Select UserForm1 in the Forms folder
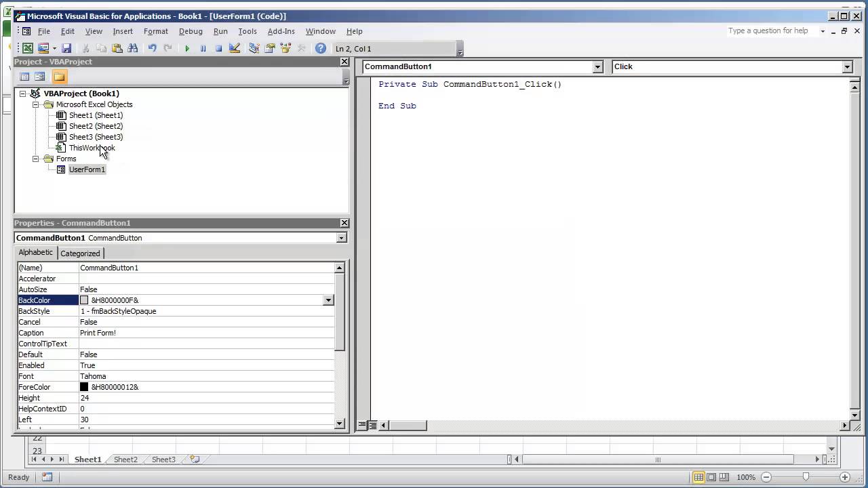The width and height of the screenshot is (868, 488). point(87,169)
